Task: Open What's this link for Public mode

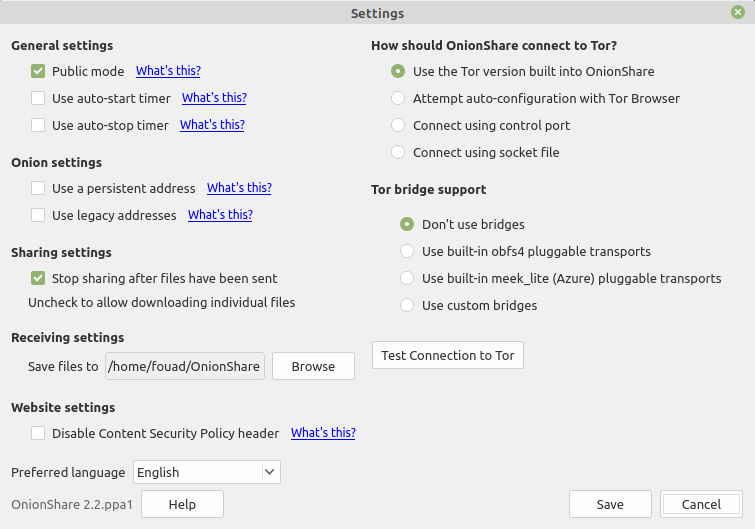Action: (168, 71)
